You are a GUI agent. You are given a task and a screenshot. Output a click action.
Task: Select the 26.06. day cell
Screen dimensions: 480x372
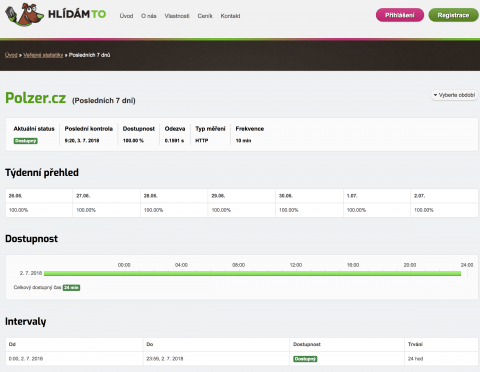click(x=39, y=196)
